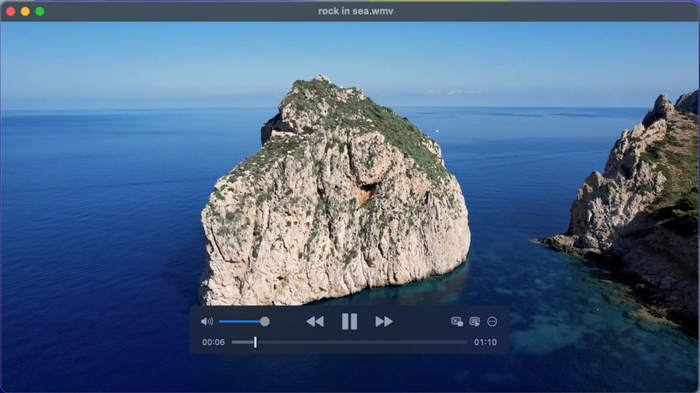Rewind the video

pos(315,322)
